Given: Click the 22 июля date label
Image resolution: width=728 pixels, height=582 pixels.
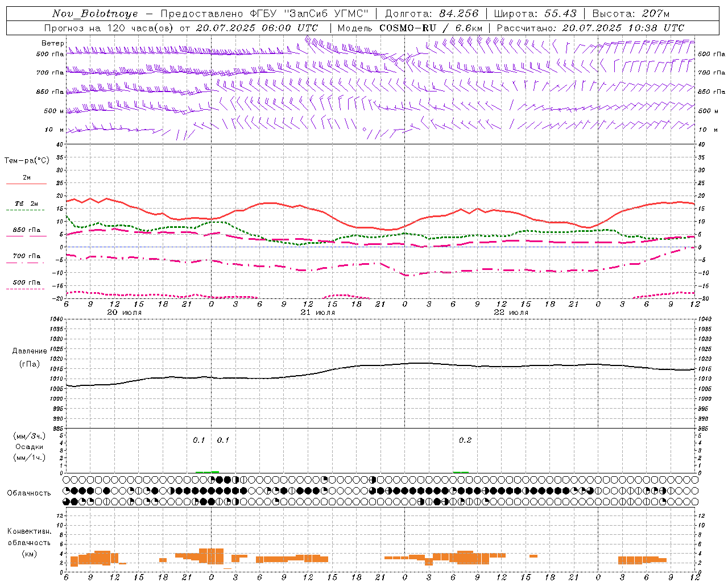Looking at the screenshot, I should [511, 313].
